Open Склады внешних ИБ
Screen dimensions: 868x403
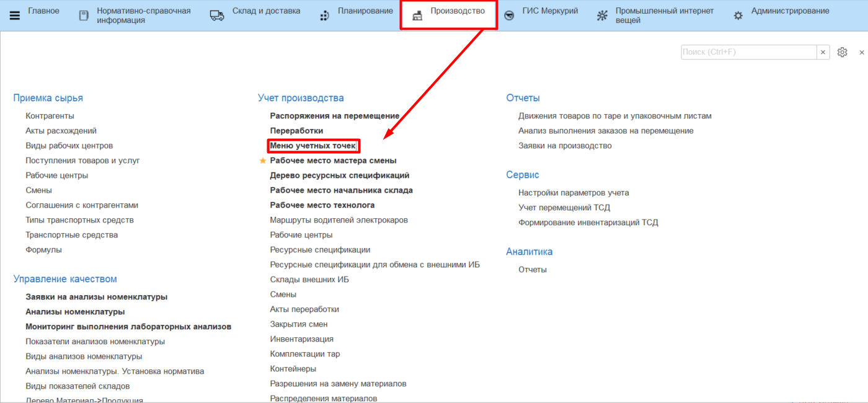coord(309,280)
